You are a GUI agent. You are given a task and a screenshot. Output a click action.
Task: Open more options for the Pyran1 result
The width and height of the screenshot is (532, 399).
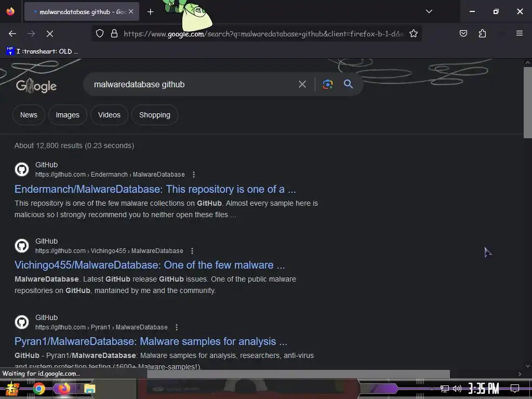pyautogui.click(x=177, y=327)
